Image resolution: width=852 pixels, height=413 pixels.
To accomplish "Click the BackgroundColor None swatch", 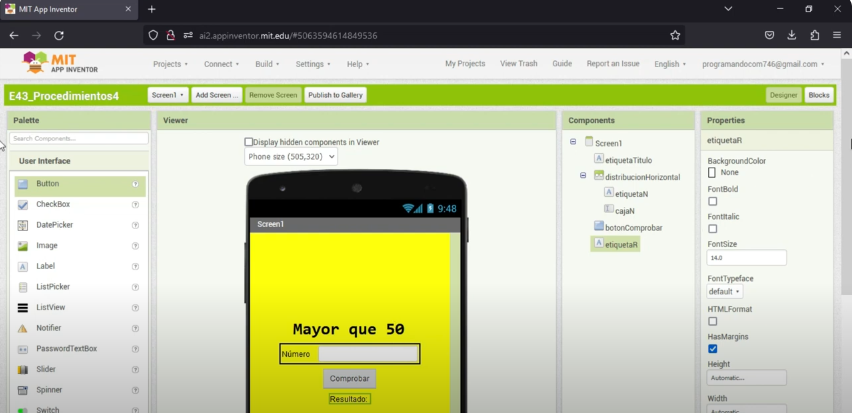I will pyautogui.click(x=712, y=173).
